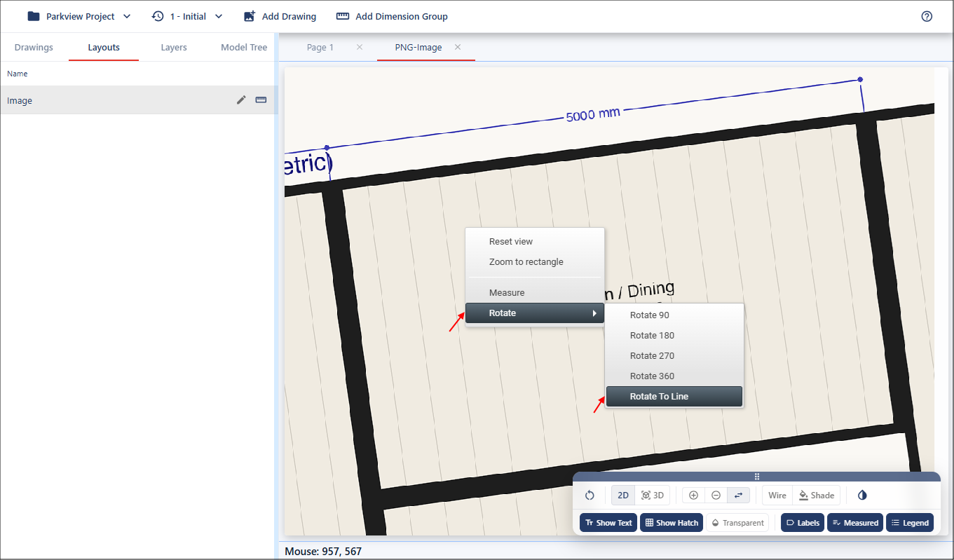Switch to the Page 1 tab
Screen dimensions: 954x560
tap(320, 48)
